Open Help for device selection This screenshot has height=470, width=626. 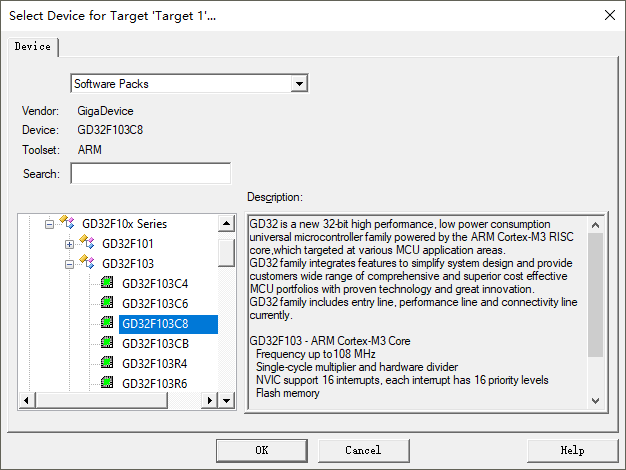(x=572, y=450)
